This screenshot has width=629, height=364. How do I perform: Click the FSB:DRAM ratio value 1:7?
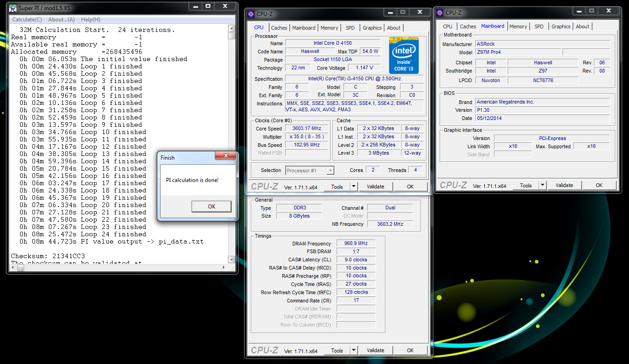click(x=356, y=251)
